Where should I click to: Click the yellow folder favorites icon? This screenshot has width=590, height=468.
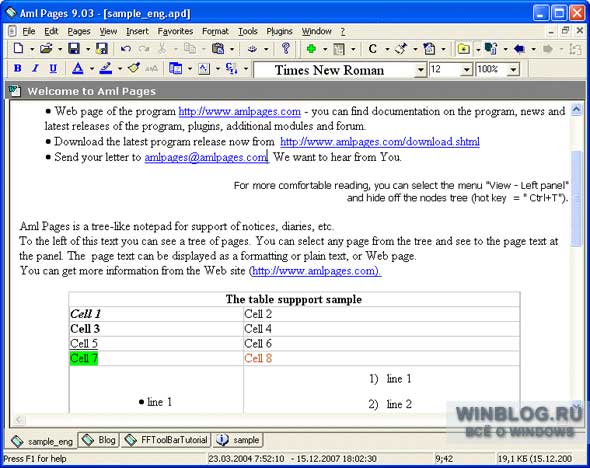[x=464, y=49]
